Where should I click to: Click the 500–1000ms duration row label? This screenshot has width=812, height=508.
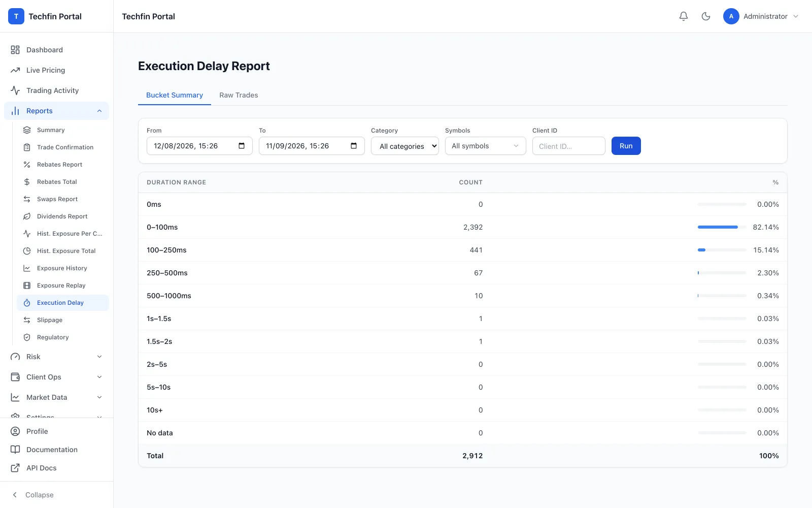pos(169,296)
